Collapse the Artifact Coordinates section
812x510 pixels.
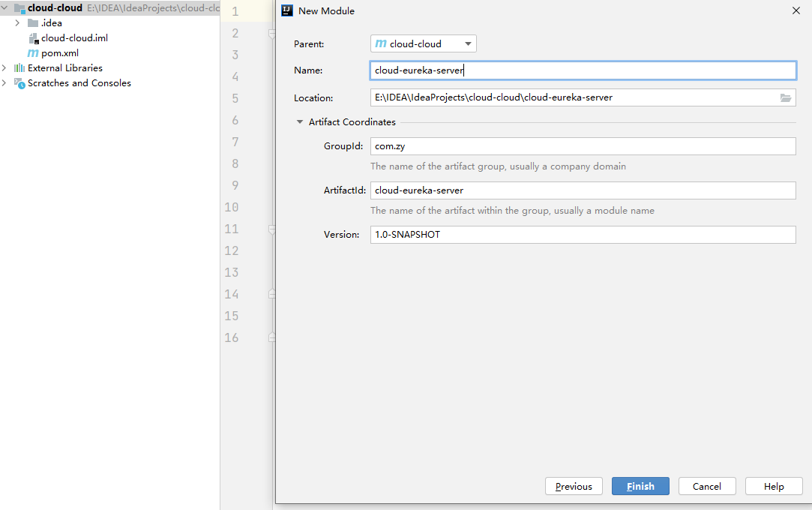300,122
